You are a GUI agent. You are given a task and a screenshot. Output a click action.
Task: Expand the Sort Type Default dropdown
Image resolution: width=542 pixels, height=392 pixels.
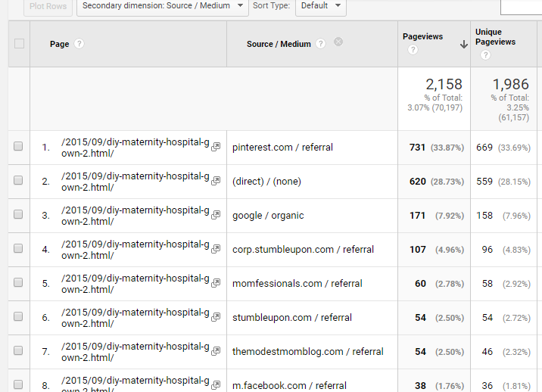[x=319, y=6]
